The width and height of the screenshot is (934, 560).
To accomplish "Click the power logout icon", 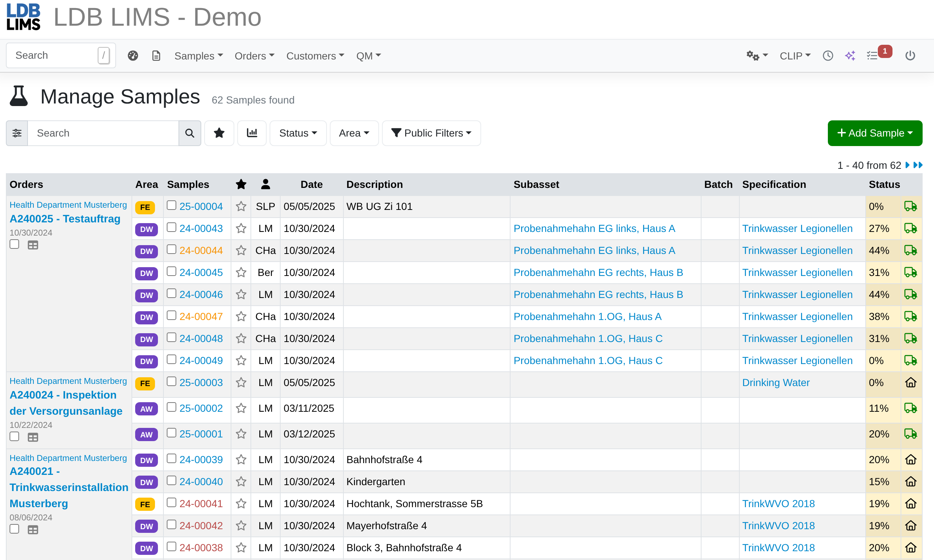I will [910, 56].
